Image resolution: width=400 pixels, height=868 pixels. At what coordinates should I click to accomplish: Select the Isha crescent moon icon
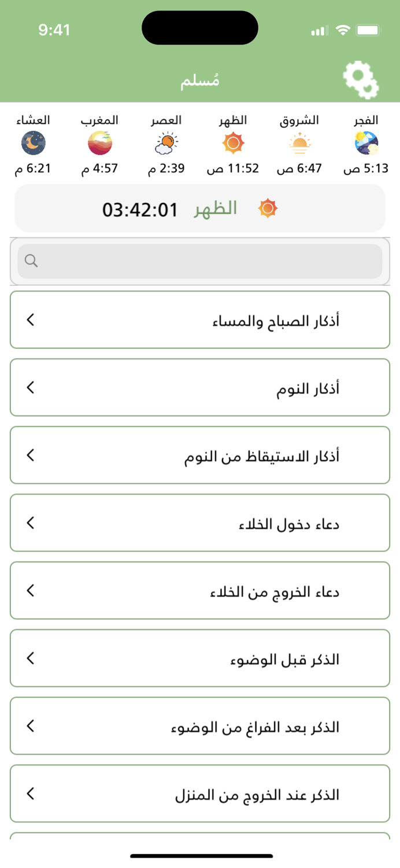pyautogui.click(x=34, y=142)
